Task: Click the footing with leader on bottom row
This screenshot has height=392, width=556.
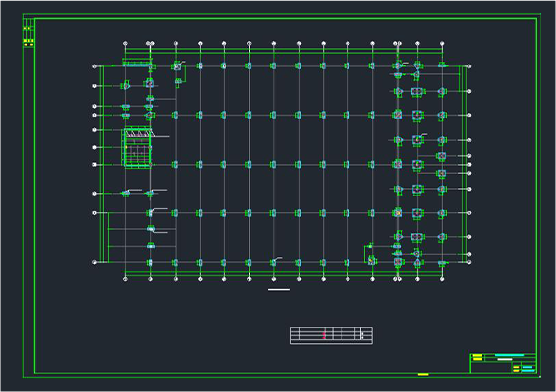Action: pyautogui.click(x=274, y=262)
